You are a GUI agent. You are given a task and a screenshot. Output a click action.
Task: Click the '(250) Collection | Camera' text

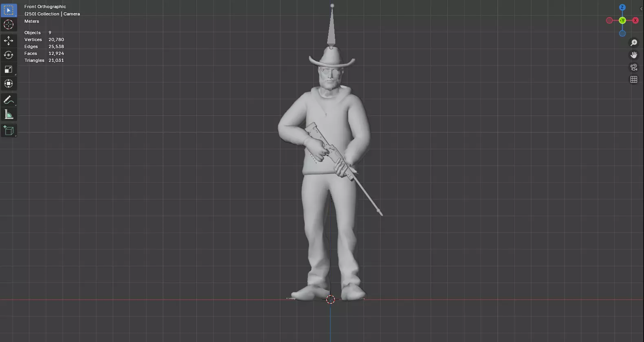52,14
